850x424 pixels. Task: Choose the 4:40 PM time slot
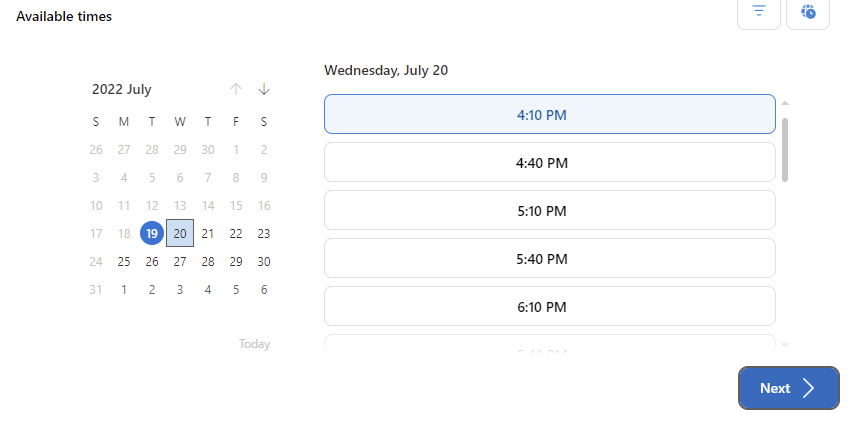coord(549,162)
